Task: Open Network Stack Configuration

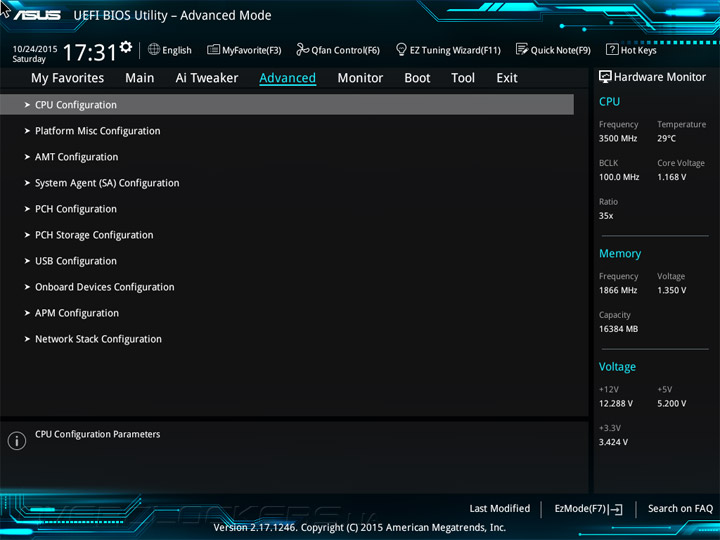Action: point(98,339)
